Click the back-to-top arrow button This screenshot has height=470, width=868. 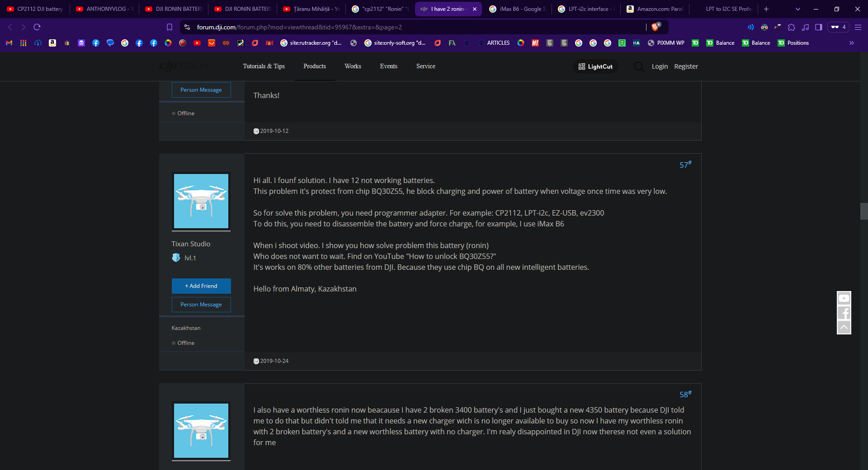click(x=844, y=327)
